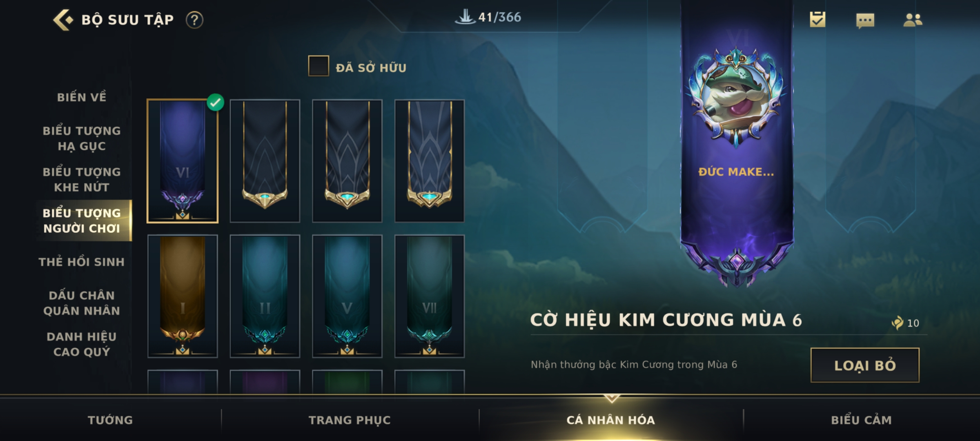
Task: Open the Danh Hiệu Cao Quý category
Action: (82, 344)
